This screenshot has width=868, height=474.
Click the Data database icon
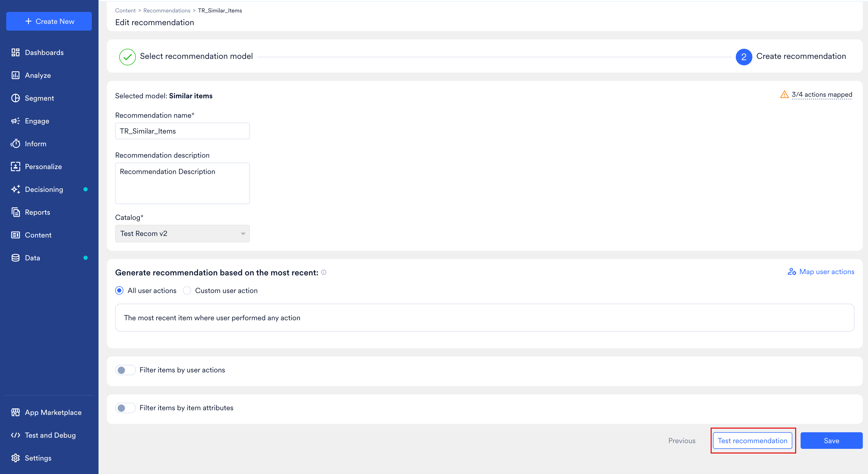pyautogui.click(x=16, y=257)
